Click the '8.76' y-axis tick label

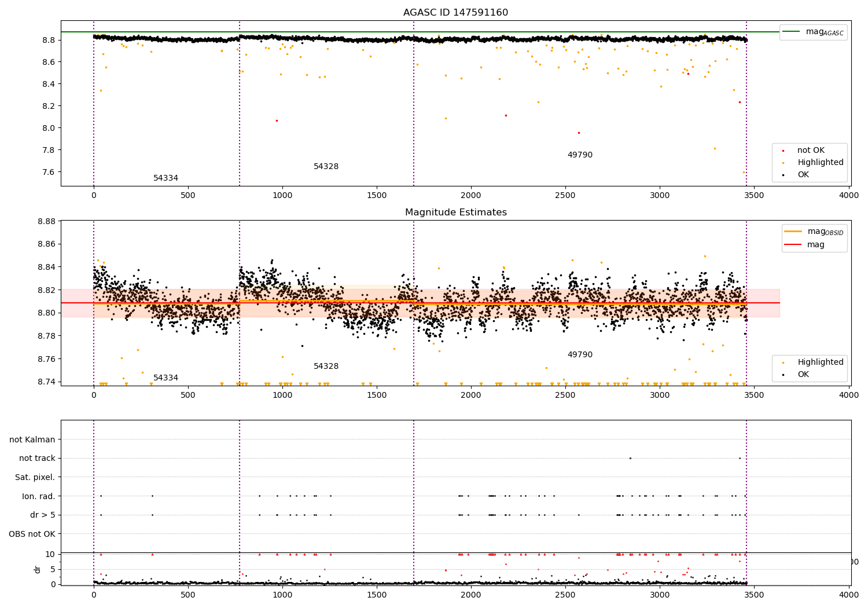coord(46,359)
